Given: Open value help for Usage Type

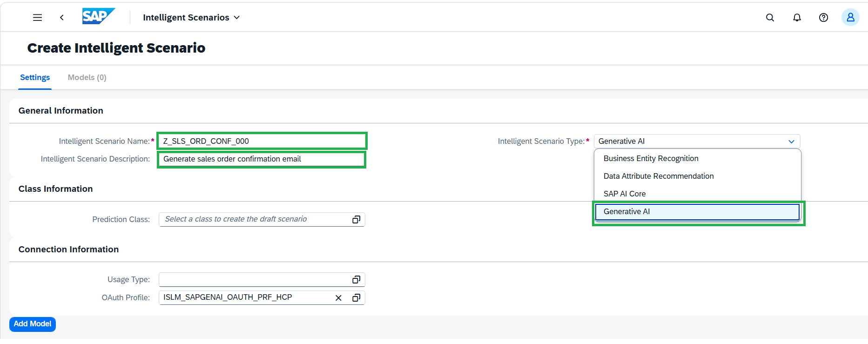Looking at the screenshot, I should click(x=357, y=279).
